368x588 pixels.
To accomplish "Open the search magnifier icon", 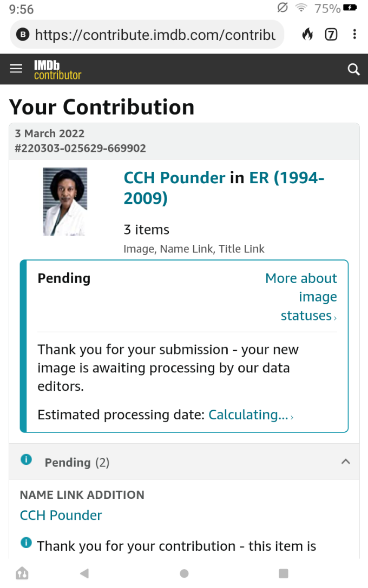I will click(x=353, y=69).
